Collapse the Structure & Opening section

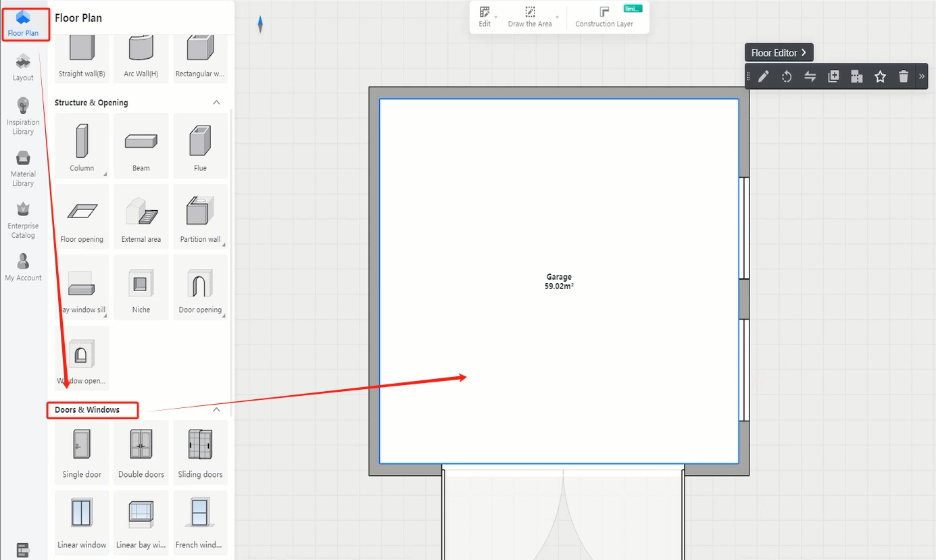216,103
